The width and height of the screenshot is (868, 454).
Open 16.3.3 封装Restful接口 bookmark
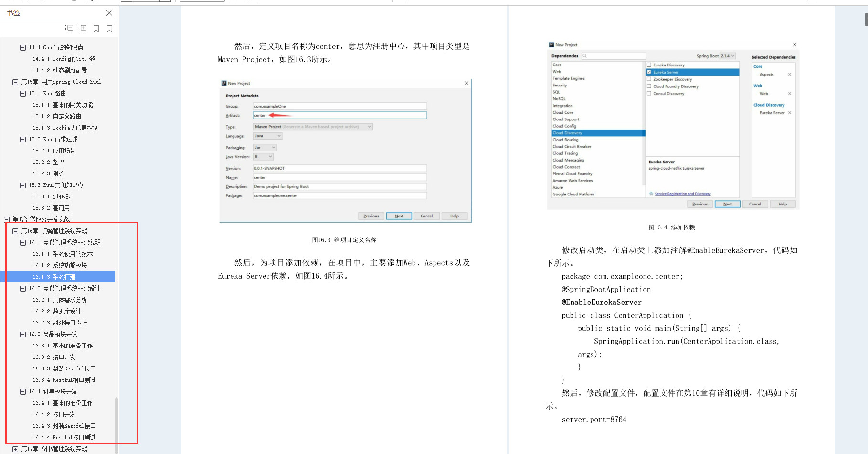64,368
